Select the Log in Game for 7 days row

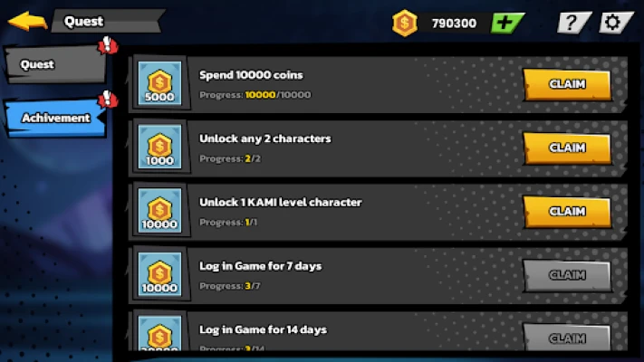[x=378, y=274]
